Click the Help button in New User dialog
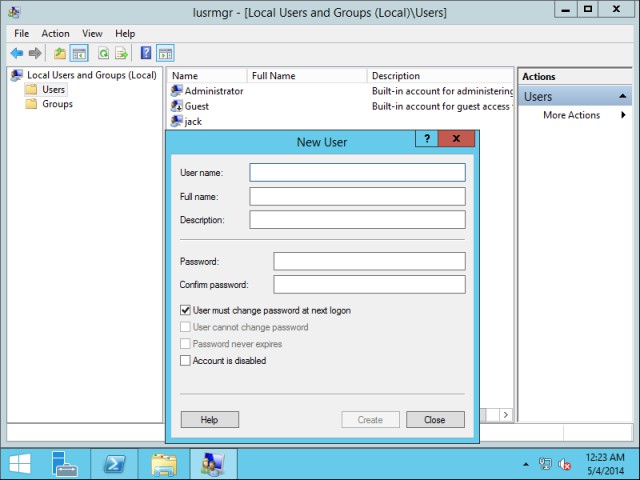640x480 pixels. 210,420
